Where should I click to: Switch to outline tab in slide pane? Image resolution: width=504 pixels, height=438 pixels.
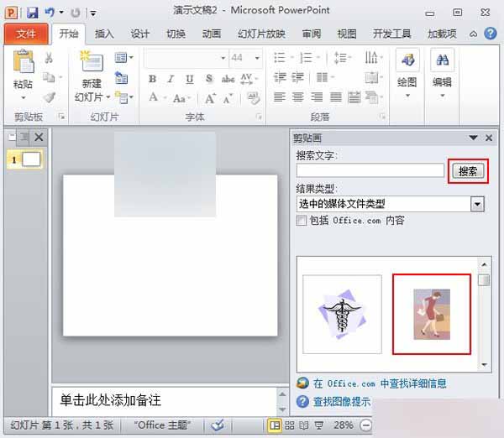[x=24, y=137]
